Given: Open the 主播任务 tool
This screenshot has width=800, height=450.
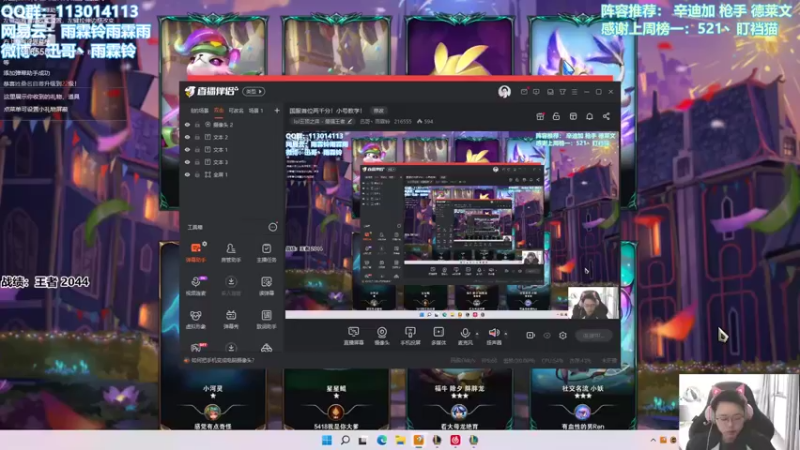Looking at the screenshot, I should pos(266,253).
